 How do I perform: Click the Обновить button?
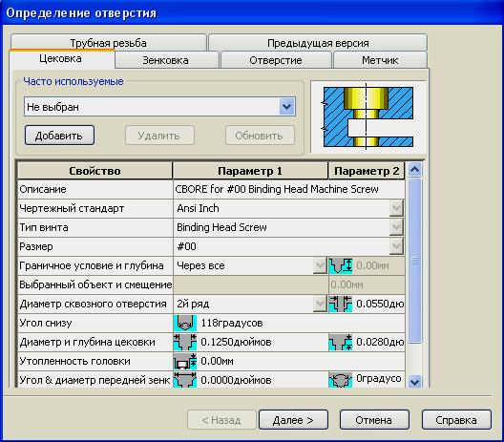pyautogui.click(x=260, y=136)
